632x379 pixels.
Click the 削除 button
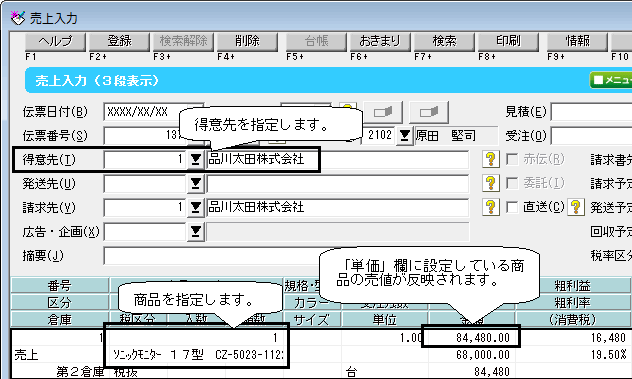[x=247, y=42]
